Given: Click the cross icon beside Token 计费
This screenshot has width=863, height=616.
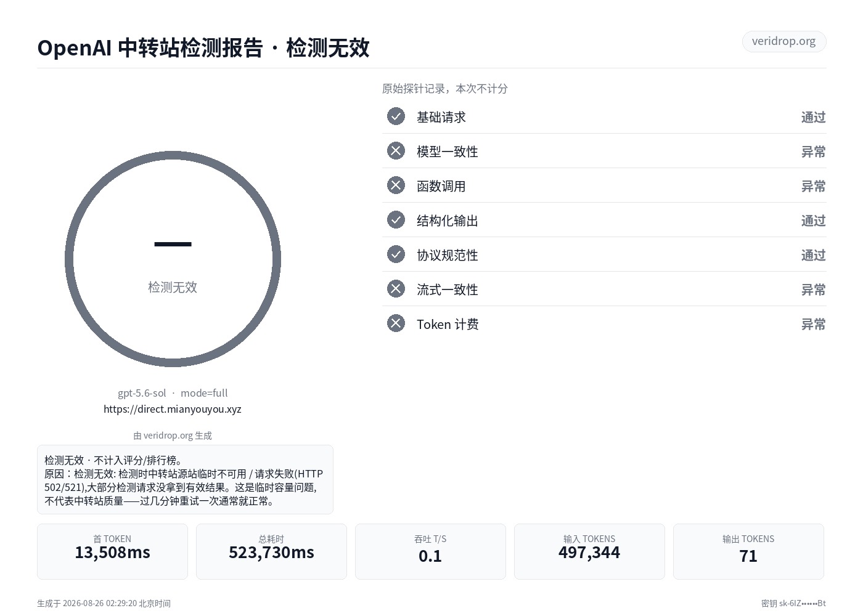Looking at the screenshot, I should coord(396,323).
